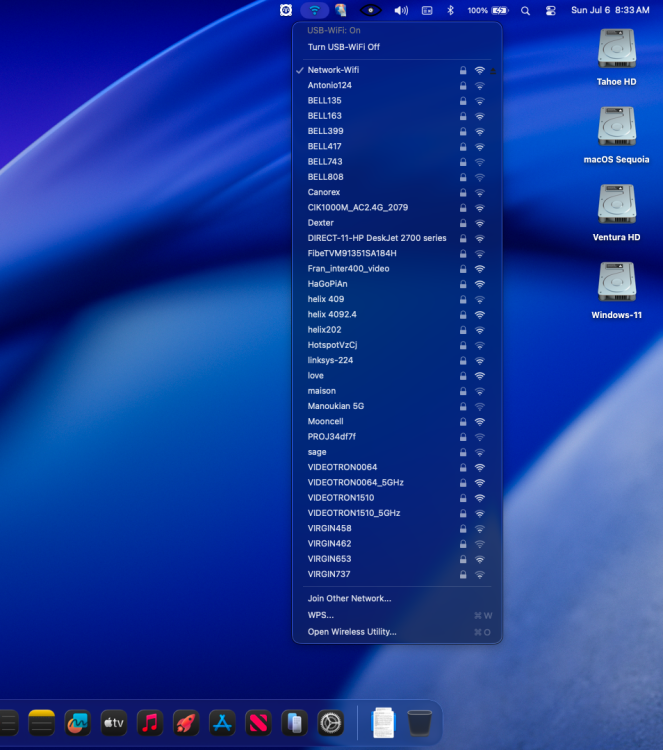Join the VIRGIN653 network
The height and width of the screenshot is (750, 663).
click(x=397, y=559)
